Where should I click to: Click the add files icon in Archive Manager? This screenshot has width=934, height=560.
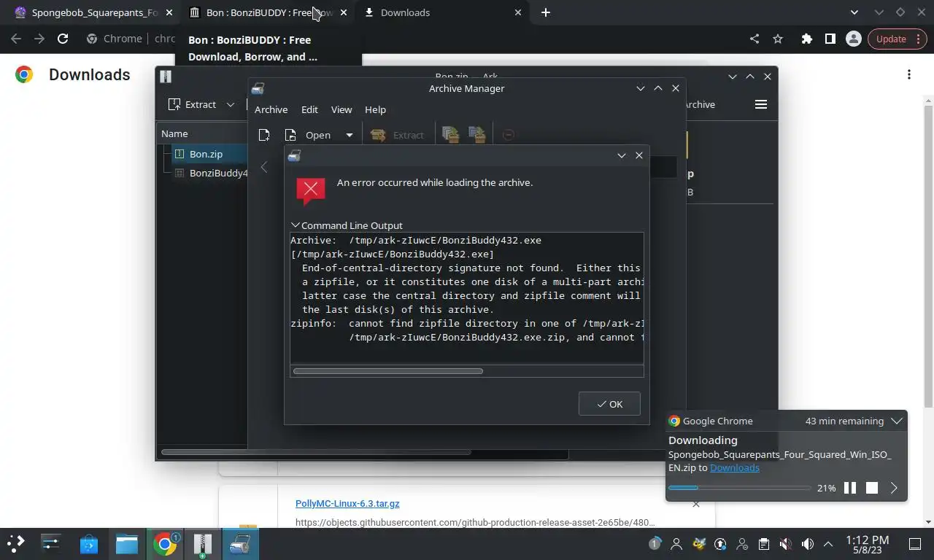(450, 135)
